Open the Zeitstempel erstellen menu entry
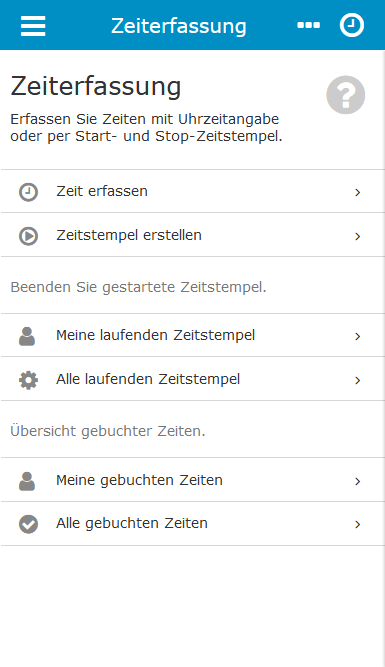Image resolution: width=385 pixels, height=667 pixels. [192, 235]
